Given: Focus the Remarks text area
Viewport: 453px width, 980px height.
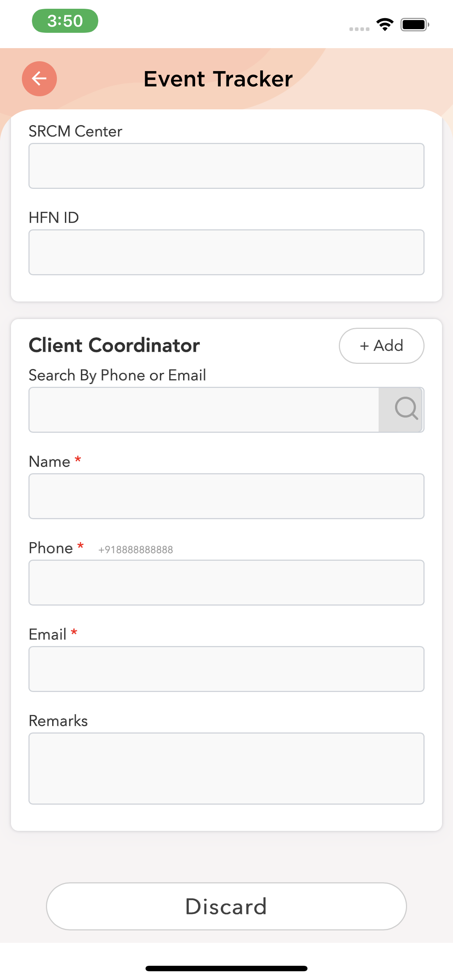Looking at the screenshot, I should point(226,768).
